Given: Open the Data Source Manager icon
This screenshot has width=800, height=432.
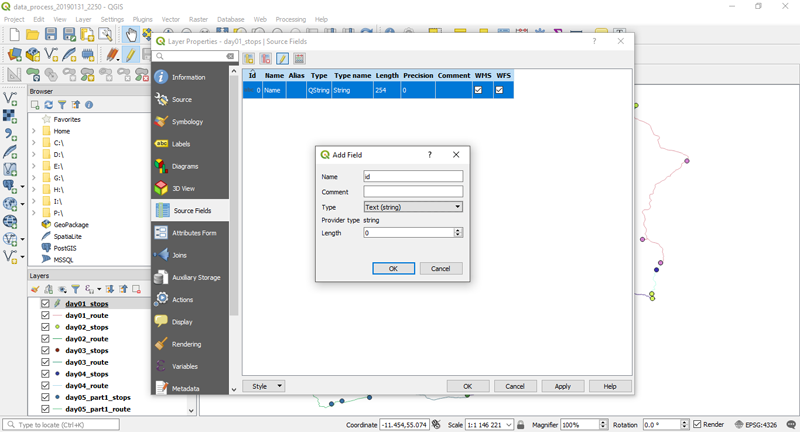Looking at the screenshot, I should coord(15,54).
